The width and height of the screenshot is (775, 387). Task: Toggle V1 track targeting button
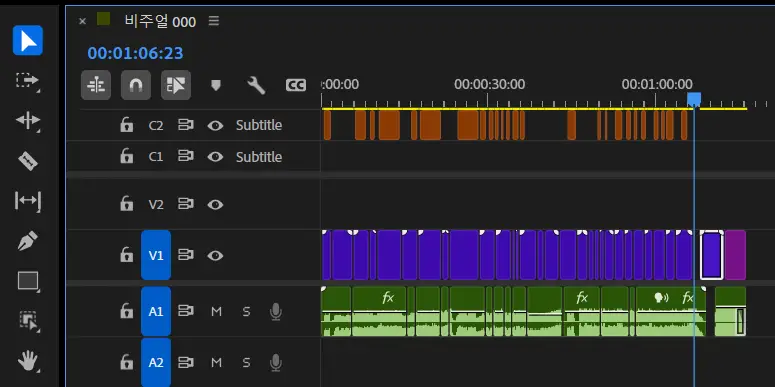coord(156,255)
